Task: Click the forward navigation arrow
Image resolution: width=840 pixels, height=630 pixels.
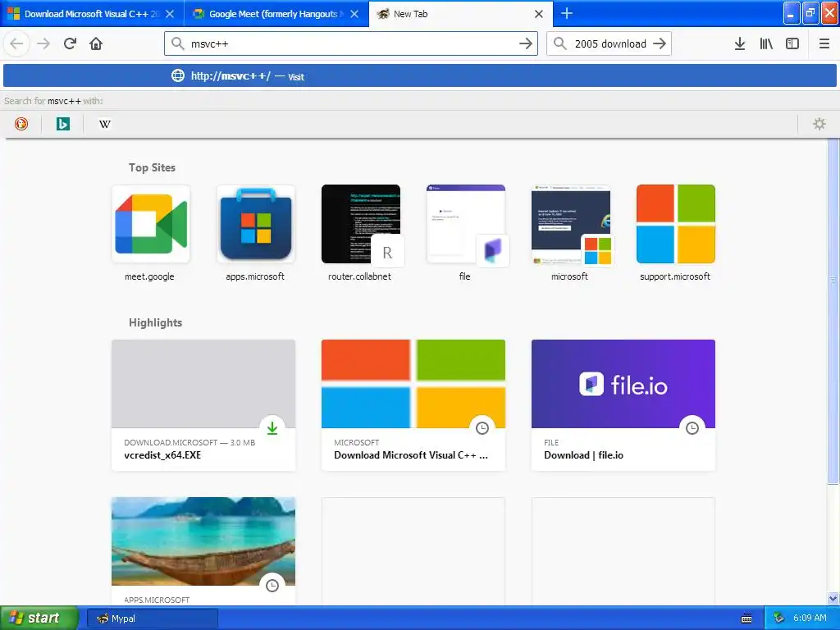Action: pos(43,43)
